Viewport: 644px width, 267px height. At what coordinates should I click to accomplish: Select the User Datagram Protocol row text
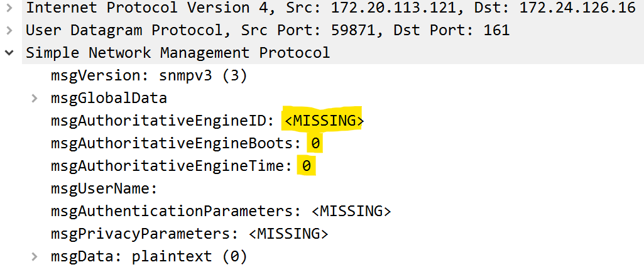tap(267, 30)
